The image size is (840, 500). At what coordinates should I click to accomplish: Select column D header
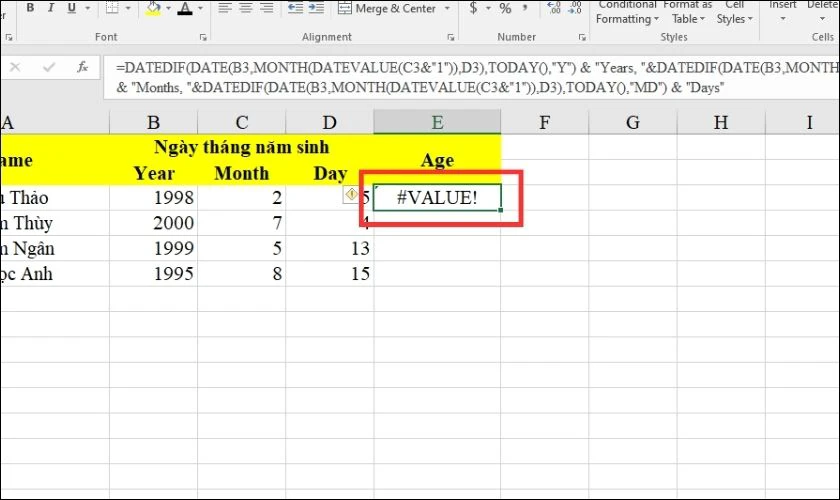329,122
